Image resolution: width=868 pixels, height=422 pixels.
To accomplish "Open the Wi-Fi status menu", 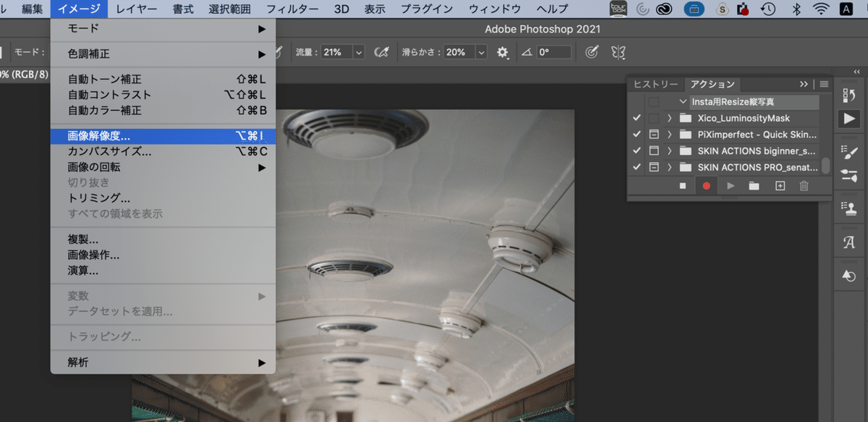I will [x=820, y=9].
